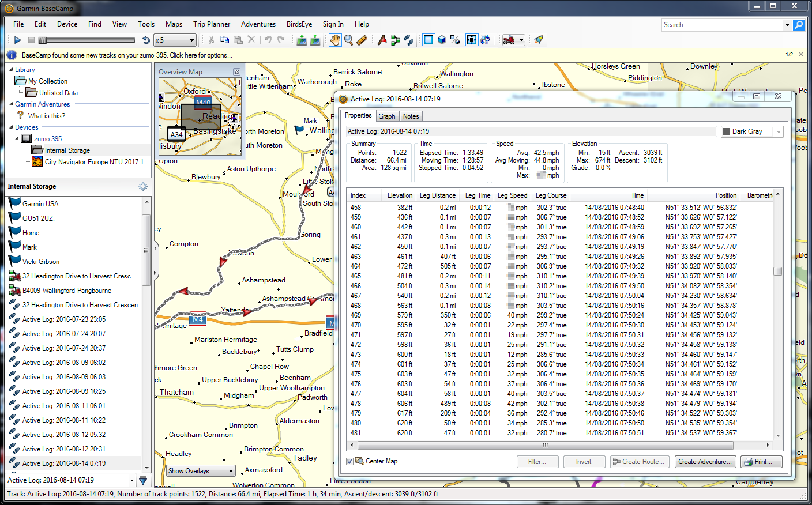Select the New Track footprints tool
Screen dimensions: 812x505
409,40
